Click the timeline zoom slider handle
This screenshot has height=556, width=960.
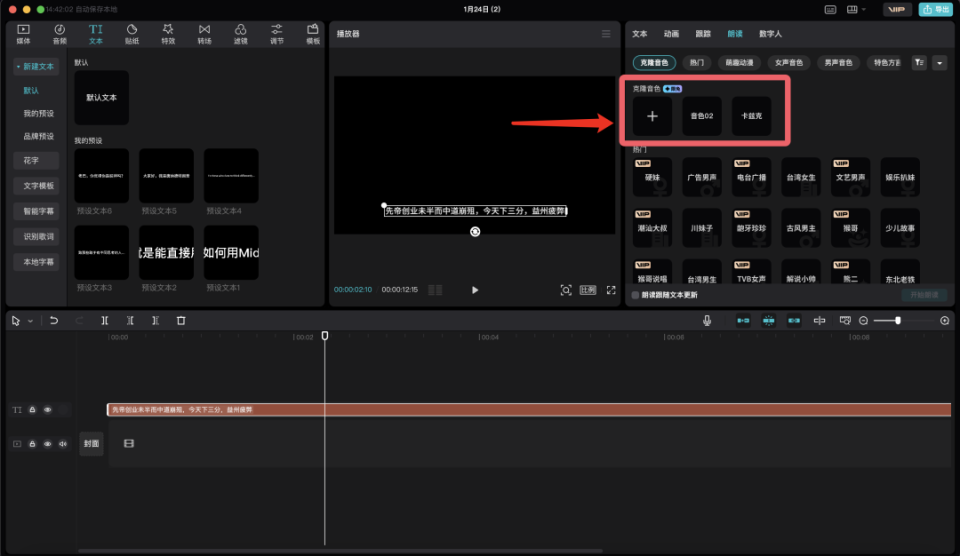pos(898,320)
